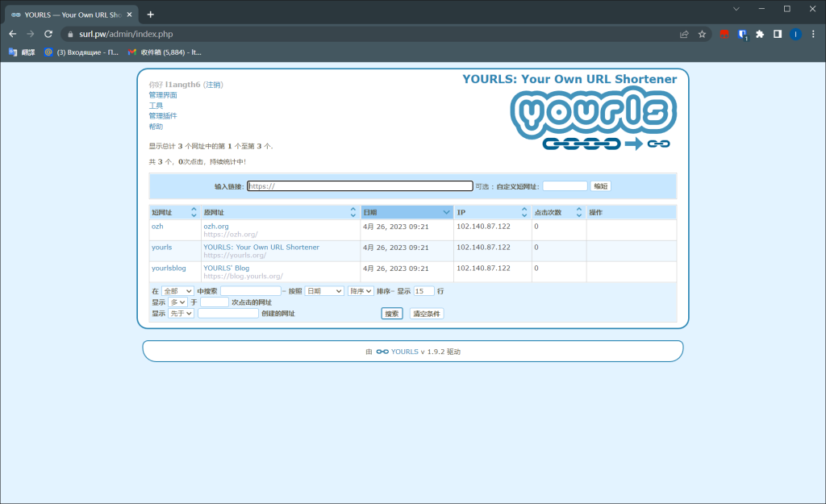Open the Extensions puzzle piece menu
Image resolution: width=826 pixels, height=504 pixels.
pyautogui.click(x=760, y=34)
